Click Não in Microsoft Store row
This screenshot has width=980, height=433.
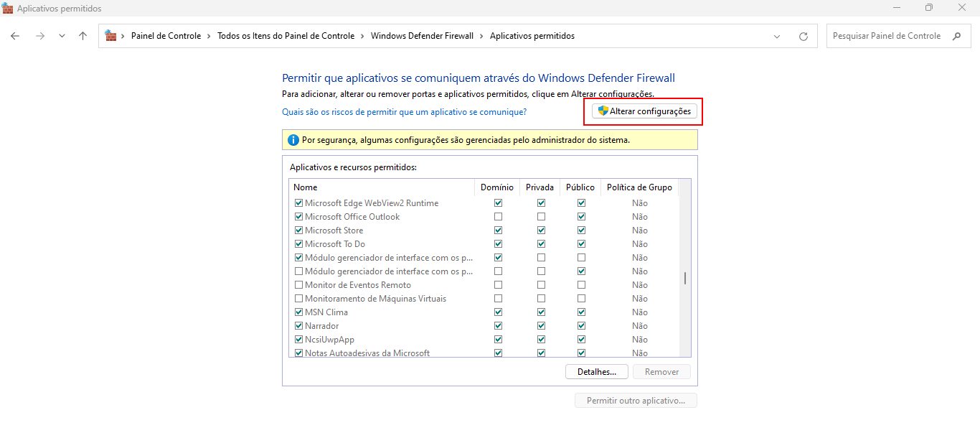click(639, 231)
